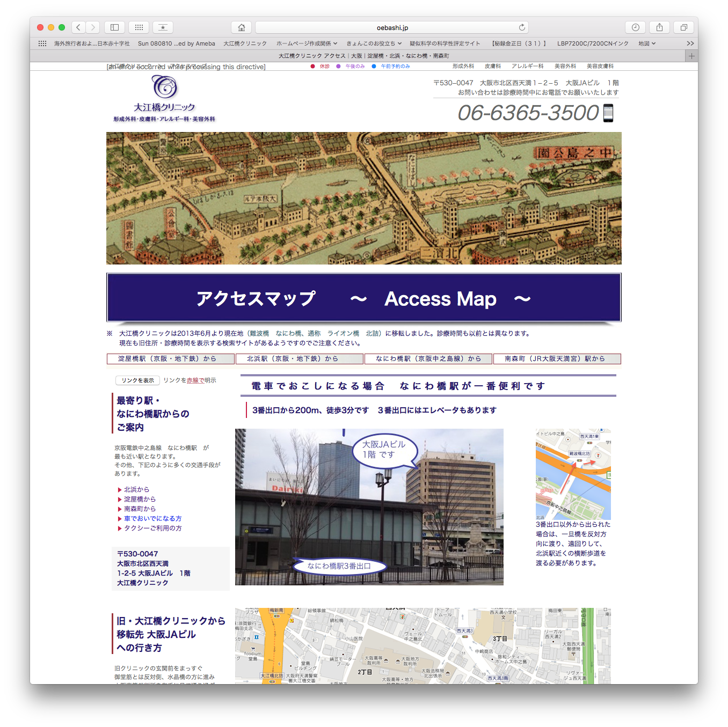
Task: Open the History clock button
Action: click(636, 27)
